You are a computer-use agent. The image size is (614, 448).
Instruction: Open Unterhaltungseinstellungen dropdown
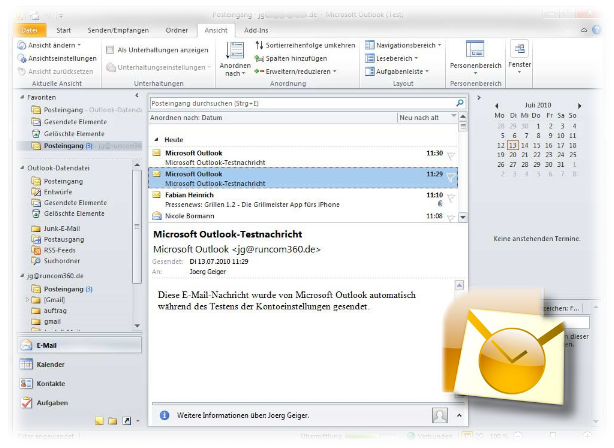(x=159, y=67)
